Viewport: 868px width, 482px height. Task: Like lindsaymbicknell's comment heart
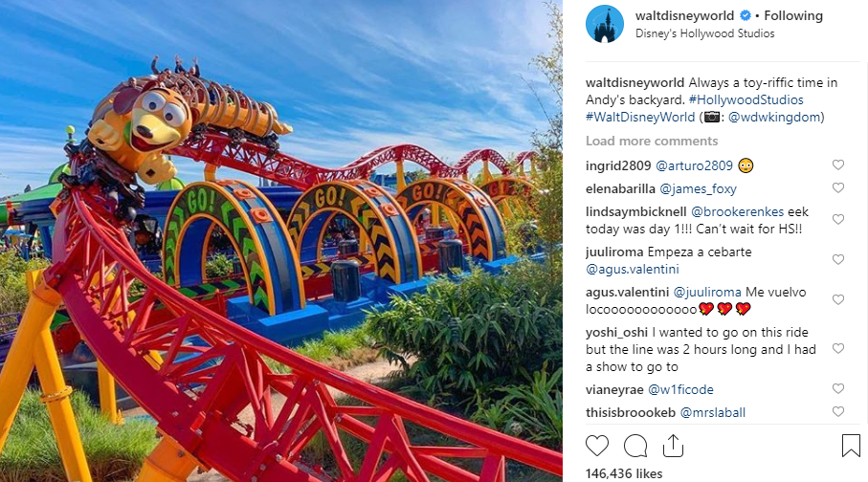click(x=838, y=220)
